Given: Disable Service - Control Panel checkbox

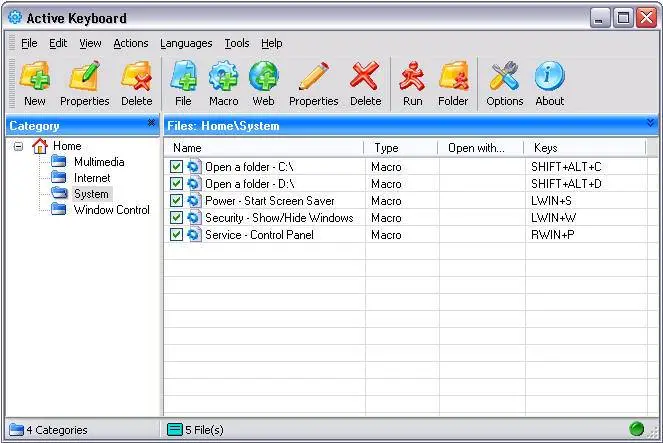Looking at the screenshot, I should tap(176, 235).
